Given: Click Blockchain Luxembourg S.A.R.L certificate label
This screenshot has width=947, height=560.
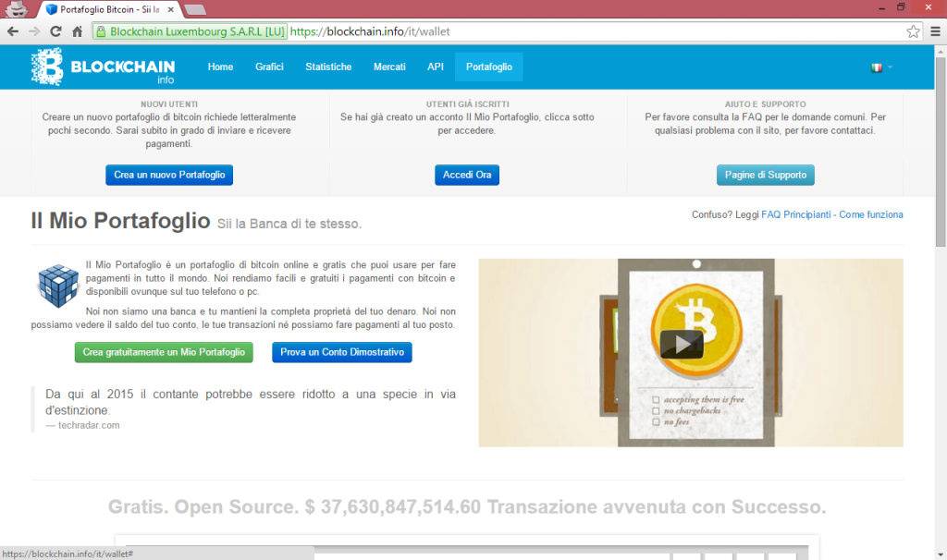Looking at the screenshot, I should [197, 31].
